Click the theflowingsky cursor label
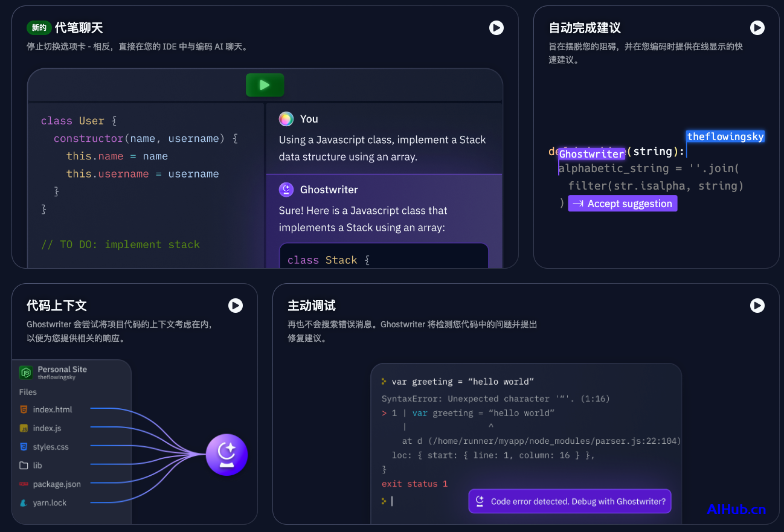The width and height of the screenshot is (784, 532). click(725, 136)
